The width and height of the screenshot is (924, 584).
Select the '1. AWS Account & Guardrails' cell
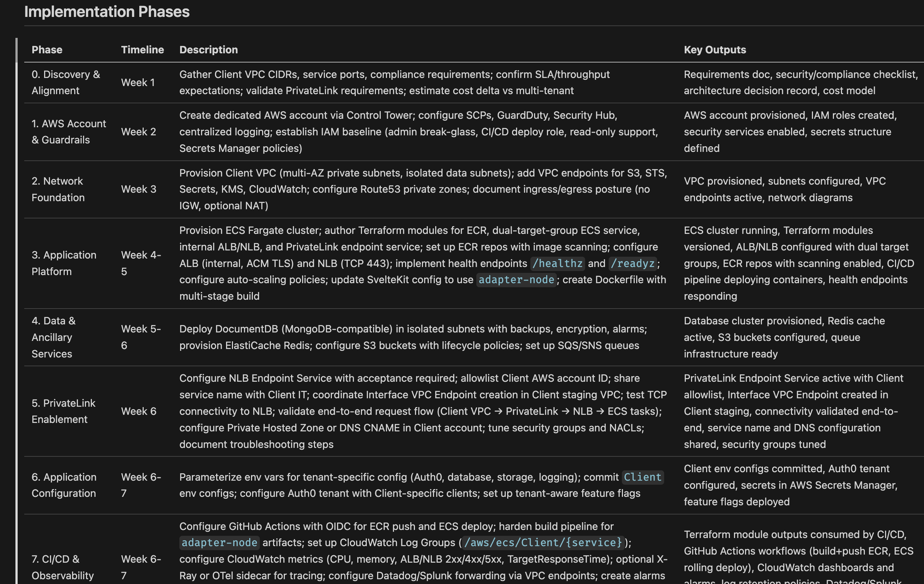69,132
